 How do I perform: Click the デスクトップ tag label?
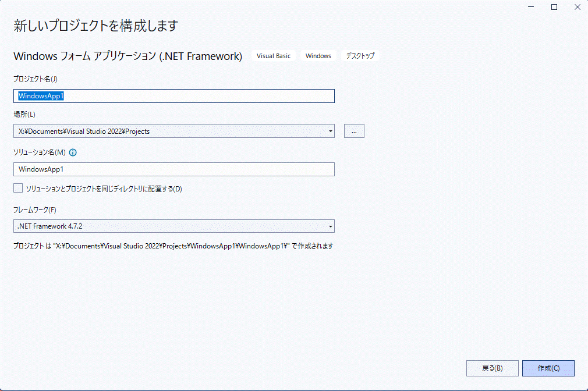tap(360, 56)
